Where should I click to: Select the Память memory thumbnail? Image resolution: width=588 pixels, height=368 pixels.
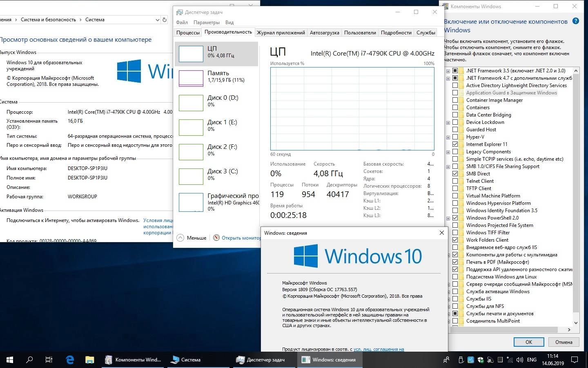[x=191, y=78]
